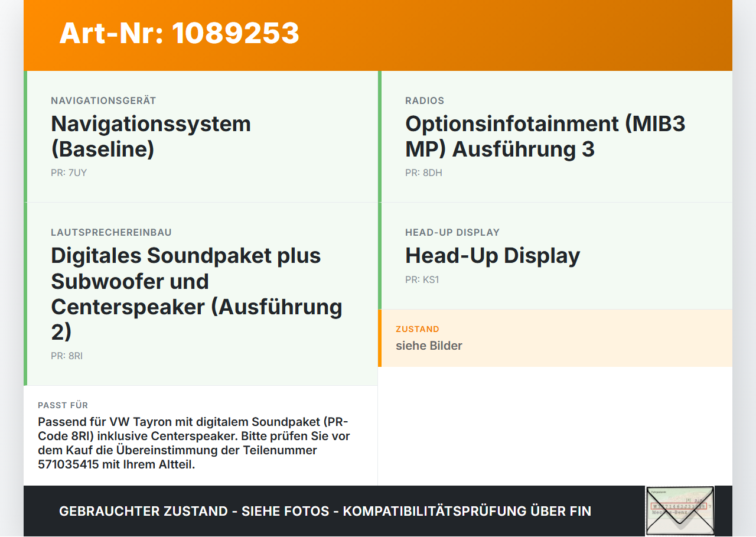Image resolution: width=756 pixels, height=537 pixels.
Task: Select the 'PASST FÜR' label
Action: (63, 405)
